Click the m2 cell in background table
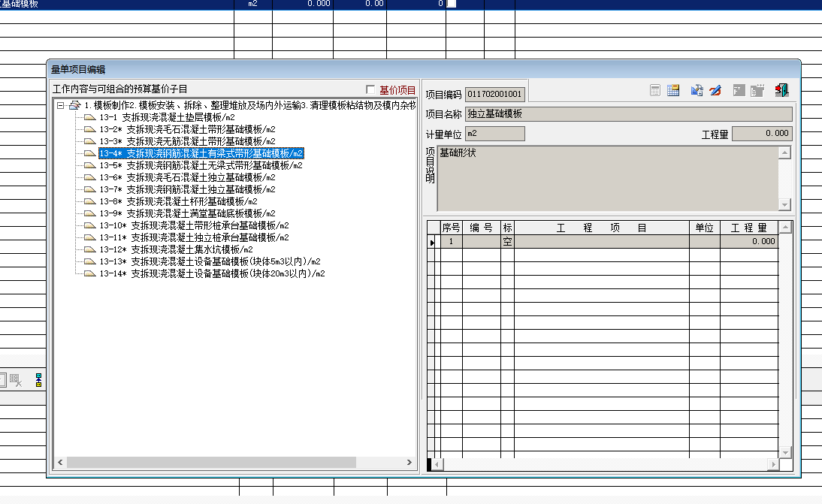822x504 pixels. click(252, 4)
